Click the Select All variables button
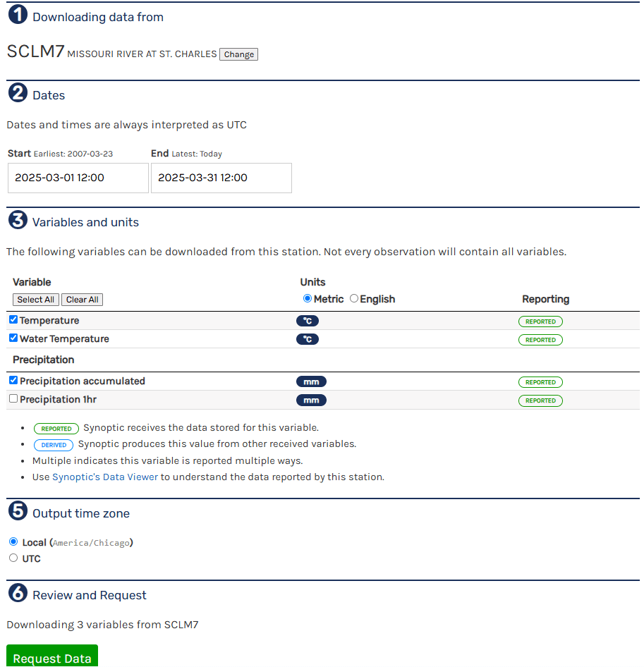 click(35, 300)
